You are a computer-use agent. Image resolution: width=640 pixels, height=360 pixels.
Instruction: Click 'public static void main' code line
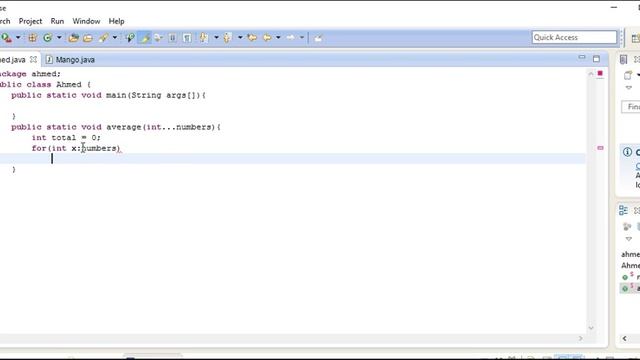click(109, 95)
